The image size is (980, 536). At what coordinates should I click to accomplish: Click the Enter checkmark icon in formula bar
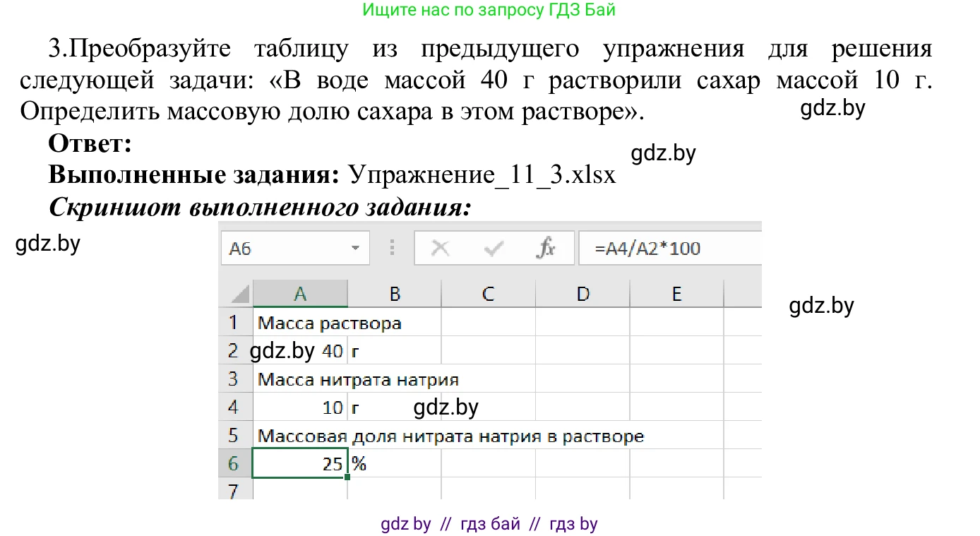pos(494,248)
